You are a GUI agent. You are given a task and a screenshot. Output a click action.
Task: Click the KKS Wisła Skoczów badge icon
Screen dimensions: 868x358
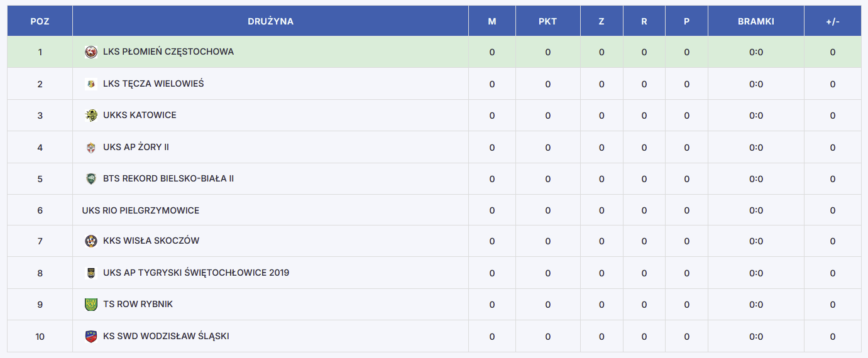pos(91,241)
